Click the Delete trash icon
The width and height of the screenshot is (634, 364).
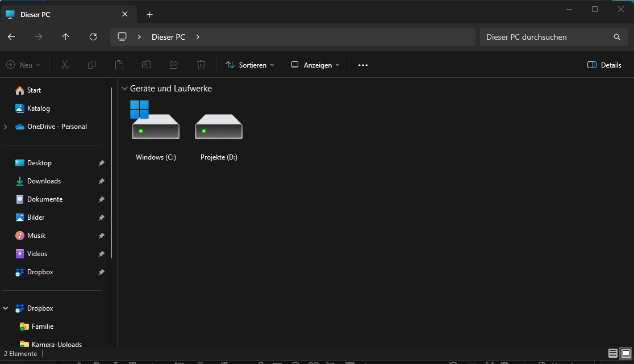201,65
